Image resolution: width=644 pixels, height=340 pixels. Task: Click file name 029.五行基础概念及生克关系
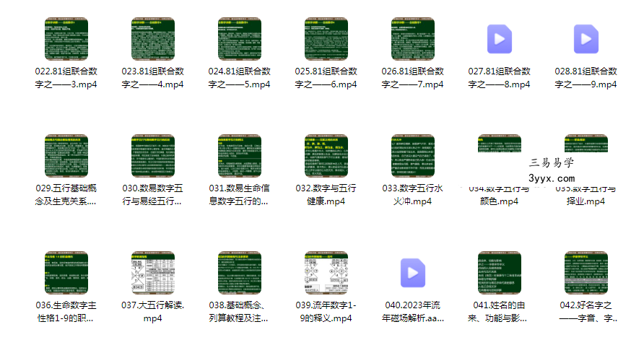[66, 195]
